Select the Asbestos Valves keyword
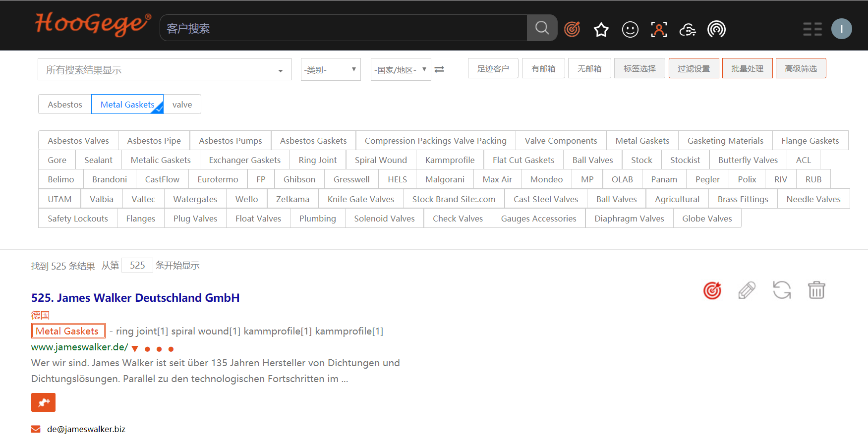The height and width of the screenshot is (442, 868). [78, 141]
